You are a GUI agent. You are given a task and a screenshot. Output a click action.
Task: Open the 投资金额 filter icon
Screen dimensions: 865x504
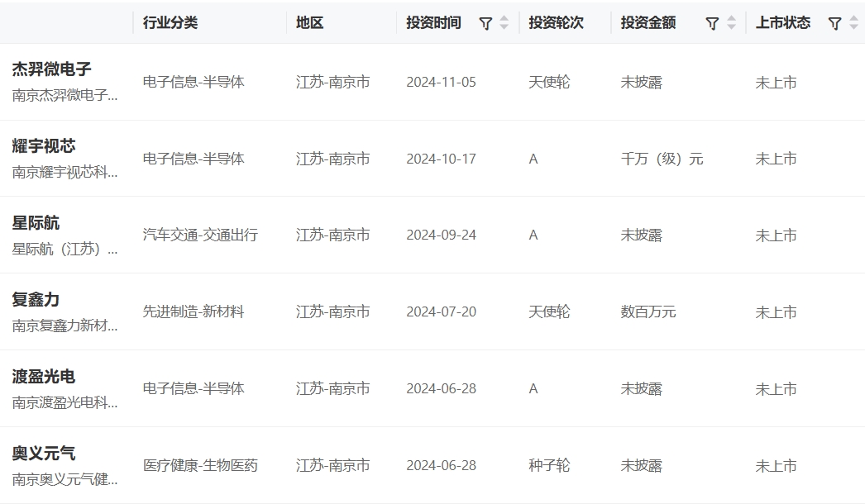712,23
